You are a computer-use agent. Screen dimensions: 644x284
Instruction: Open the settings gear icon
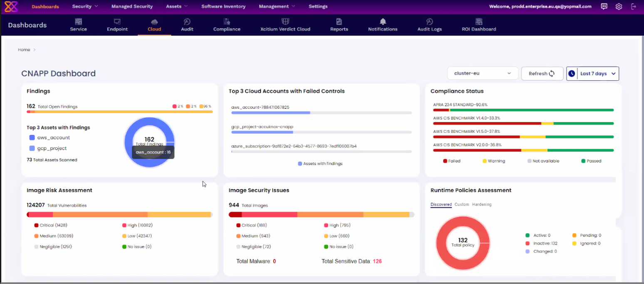pyautogui.click(x=619, y=6)
